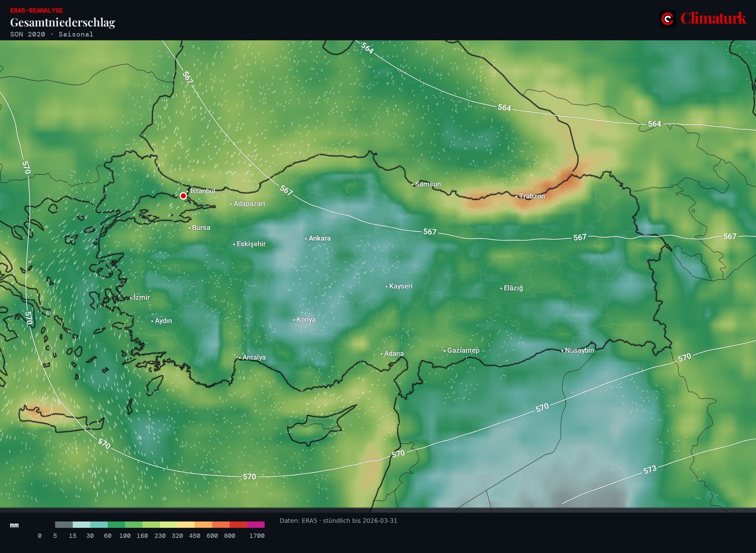Click the İzmir city label

coord(141,298)
